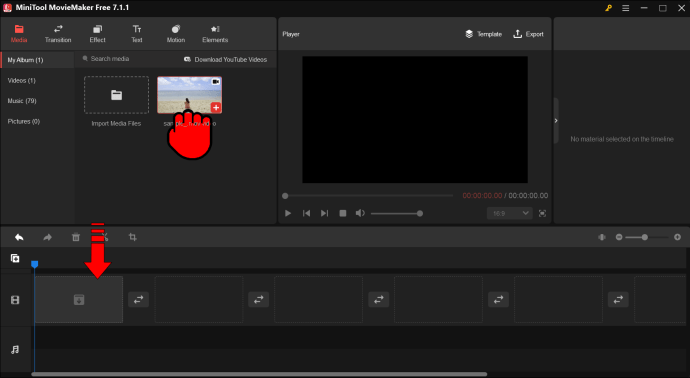Click the first transition swap icon

coord(138,300)
